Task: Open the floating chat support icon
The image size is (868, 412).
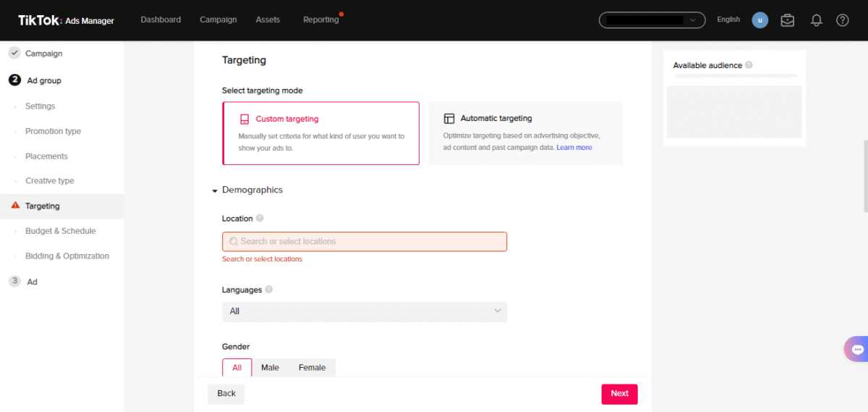Action: tap(857, 349)
